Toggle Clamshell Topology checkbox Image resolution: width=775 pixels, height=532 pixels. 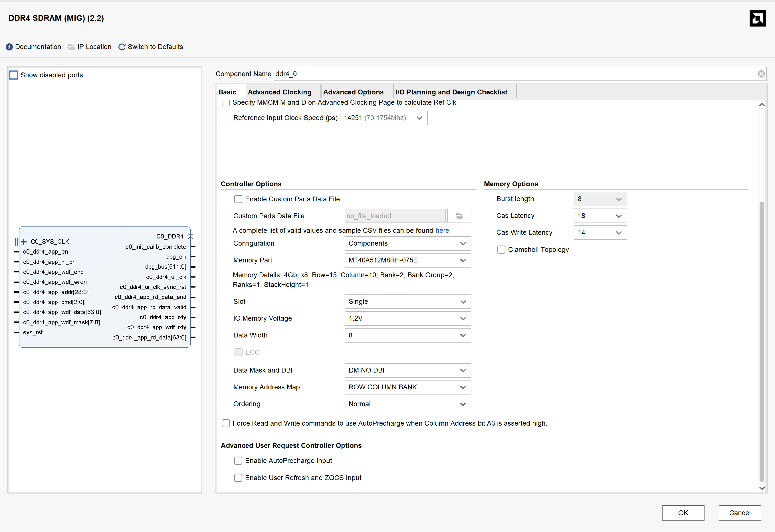pyautogui.click(x=501, y=250)
